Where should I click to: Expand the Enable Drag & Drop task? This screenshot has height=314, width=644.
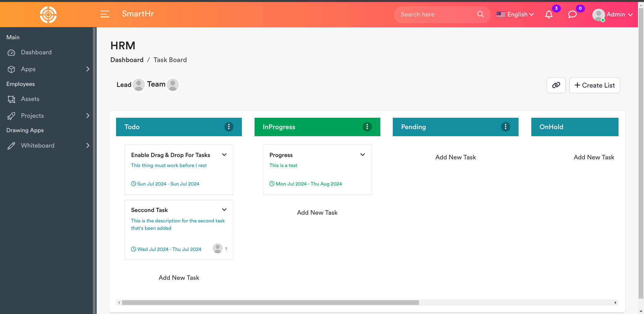(224, 155)
